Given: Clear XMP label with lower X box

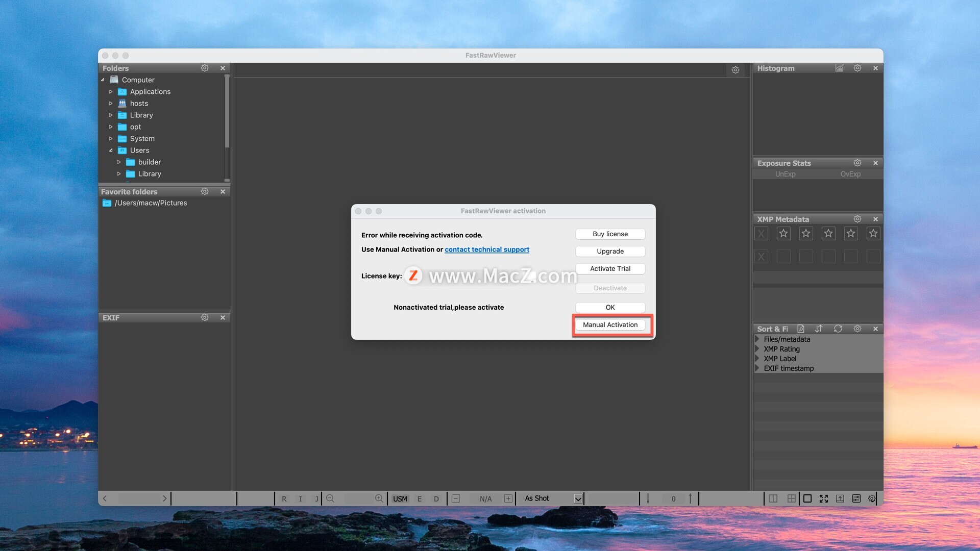Looking at the screenshot, I should pos(761,256).
